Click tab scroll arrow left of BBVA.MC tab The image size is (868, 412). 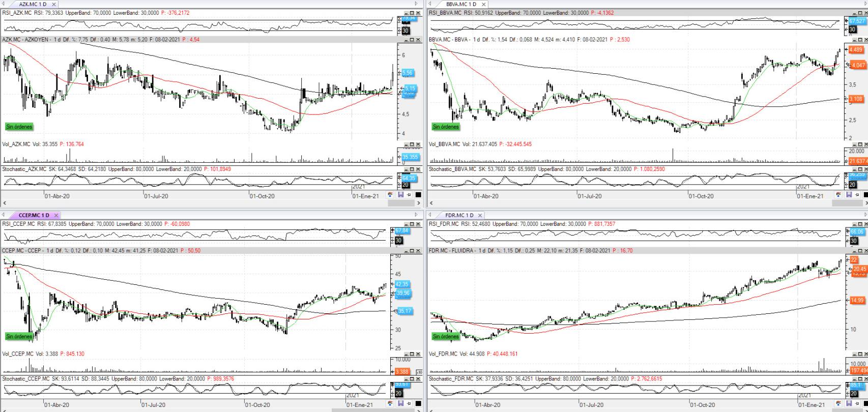[x=430, y=4]
